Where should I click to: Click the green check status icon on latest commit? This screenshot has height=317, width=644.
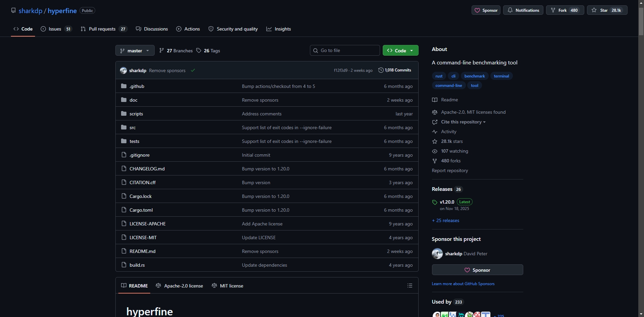point(193,70)
